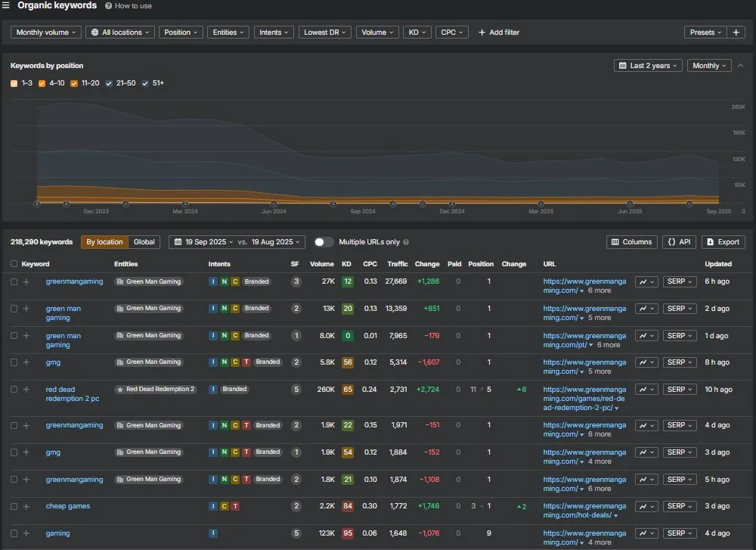Toggle the 21–50 position series checkbox
Viewport: 756px width, 550px height.
coord(109,83)
